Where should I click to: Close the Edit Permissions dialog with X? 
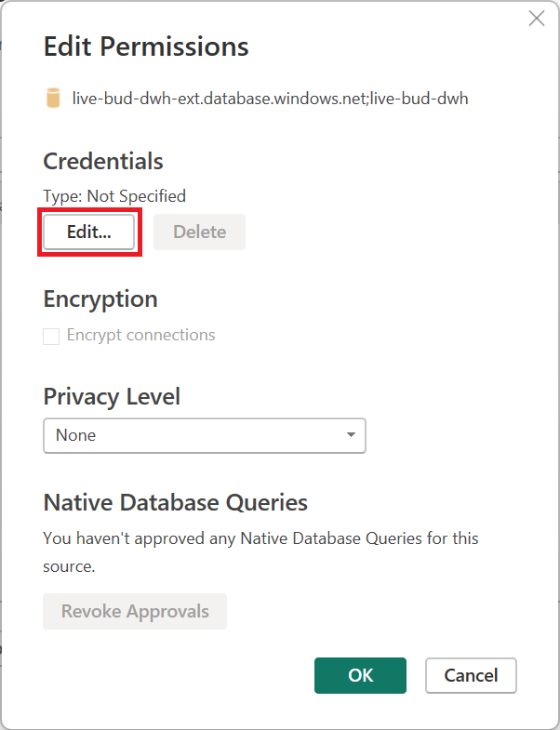537,19
